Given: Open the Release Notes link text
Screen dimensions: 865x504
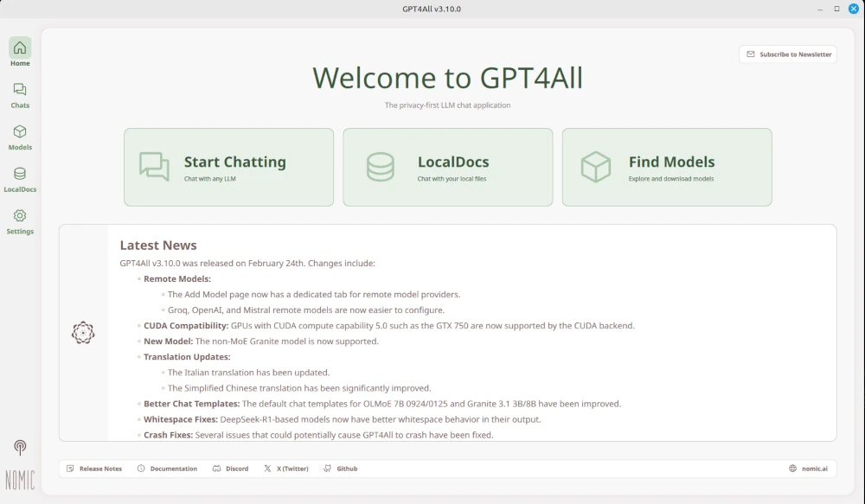Looking at the screenshot, I should (x=100, y=469).
